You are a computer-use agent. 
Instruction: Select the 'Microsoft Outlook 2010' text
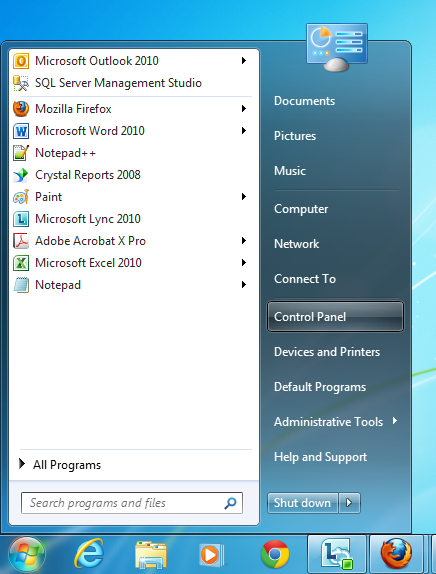(97, 61)
